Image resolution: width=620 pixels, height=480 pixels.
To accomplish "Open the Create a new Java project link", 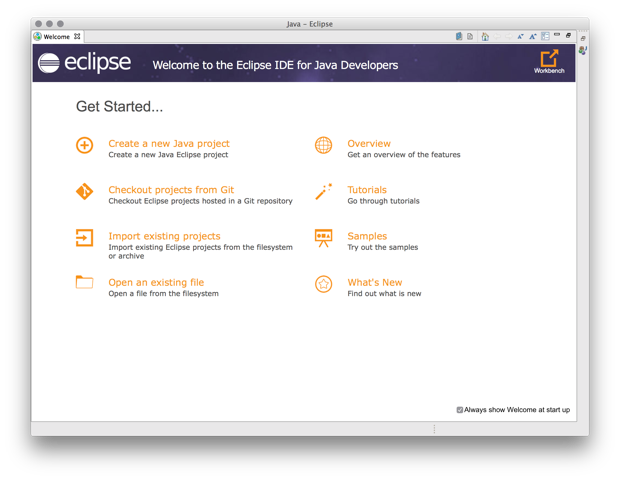I will coord(169,144).
